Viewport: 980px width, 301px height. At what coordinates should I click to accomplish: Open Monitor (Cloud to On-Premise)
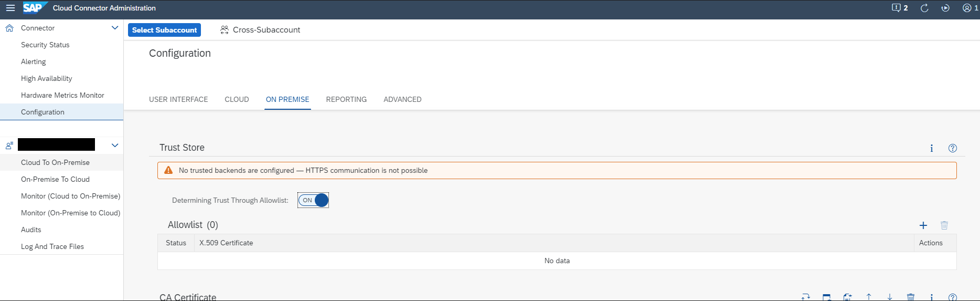pyautogui.click(x=61, y=196)
